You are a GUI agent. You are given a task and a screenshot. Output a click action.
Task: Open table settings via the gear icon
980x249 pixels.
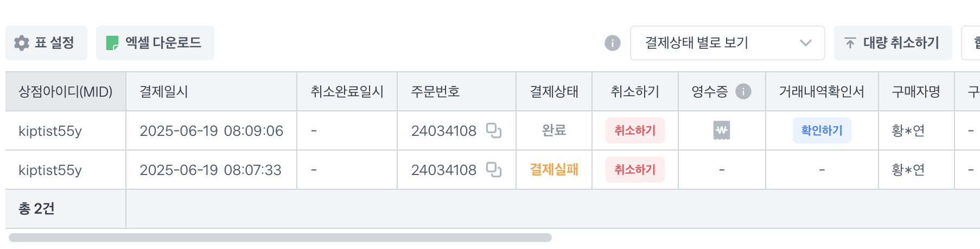click(22, 43)
